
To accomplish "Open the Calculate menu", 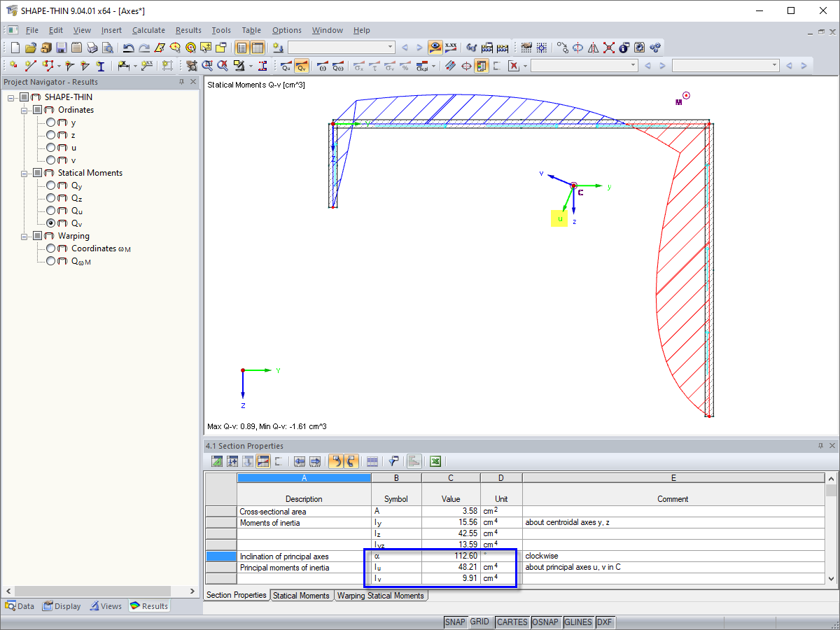I will point(148,30).
